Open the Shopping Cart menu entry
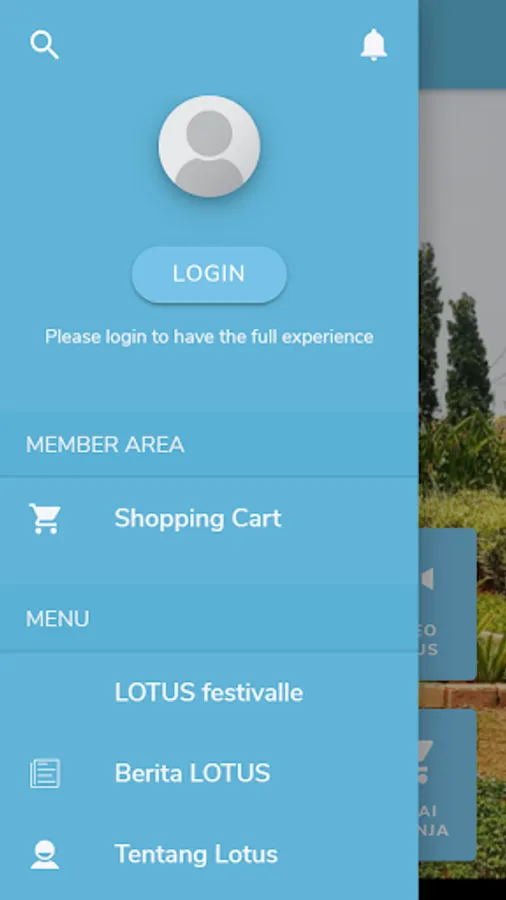The width and height of the screenshot is (506, 900). pos(209,518)
